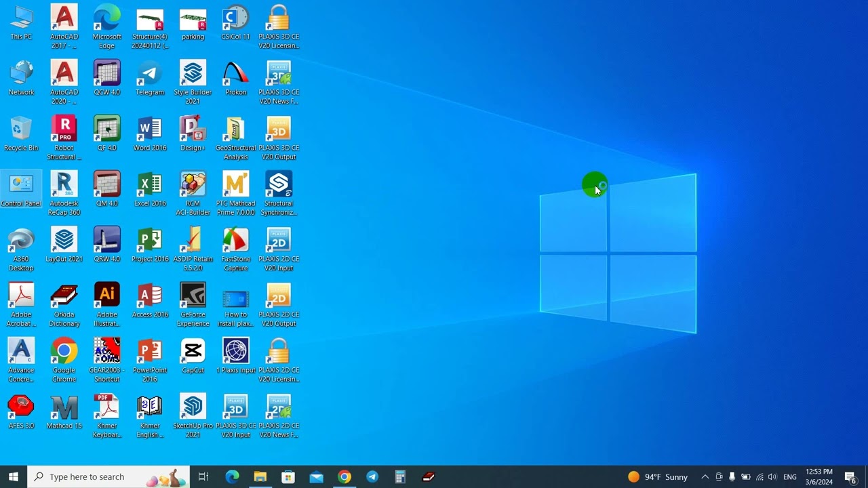Select the Design+ shortcut

pyautogui.click(x=193, y=134)
